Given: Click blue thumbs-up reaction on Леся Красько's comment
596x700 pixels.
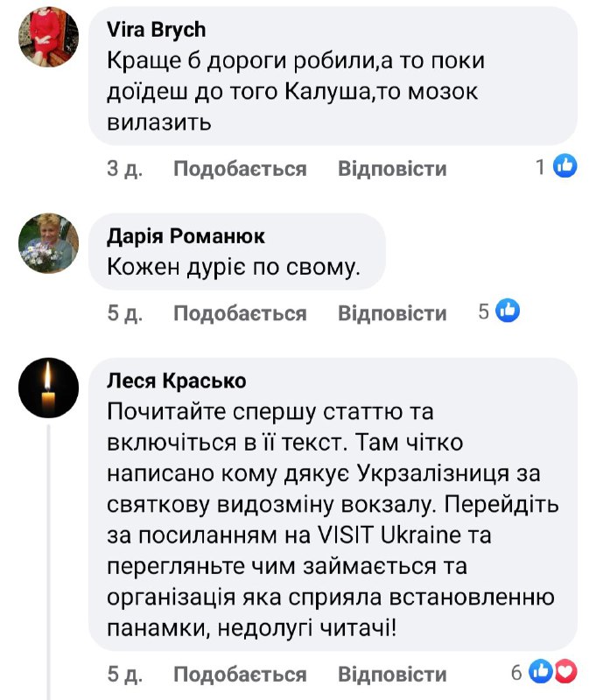Looking at the screenshot, I should (543, 672).
